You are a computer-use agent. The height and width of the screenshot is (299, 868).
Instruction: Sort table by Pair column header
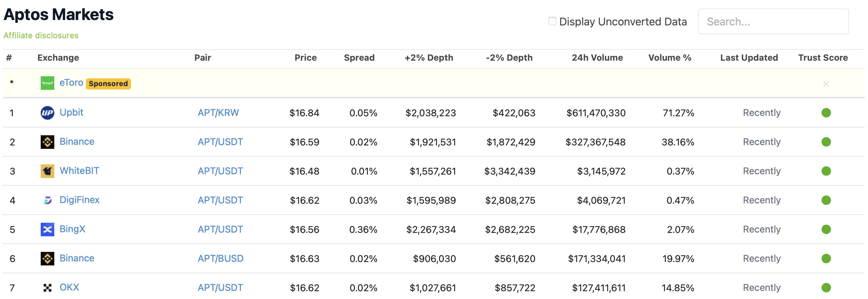(x=203, y=58)
